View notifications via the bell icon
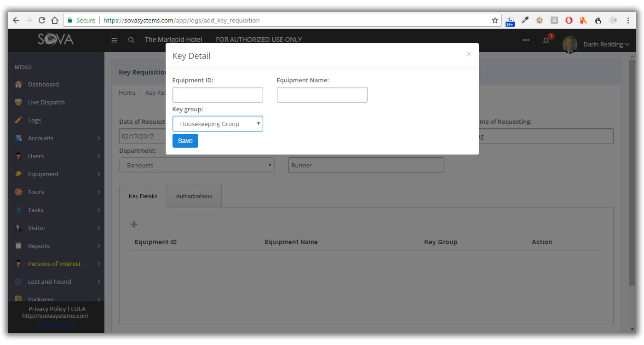Screen dimensions: 644x345 tap(546, 40)
